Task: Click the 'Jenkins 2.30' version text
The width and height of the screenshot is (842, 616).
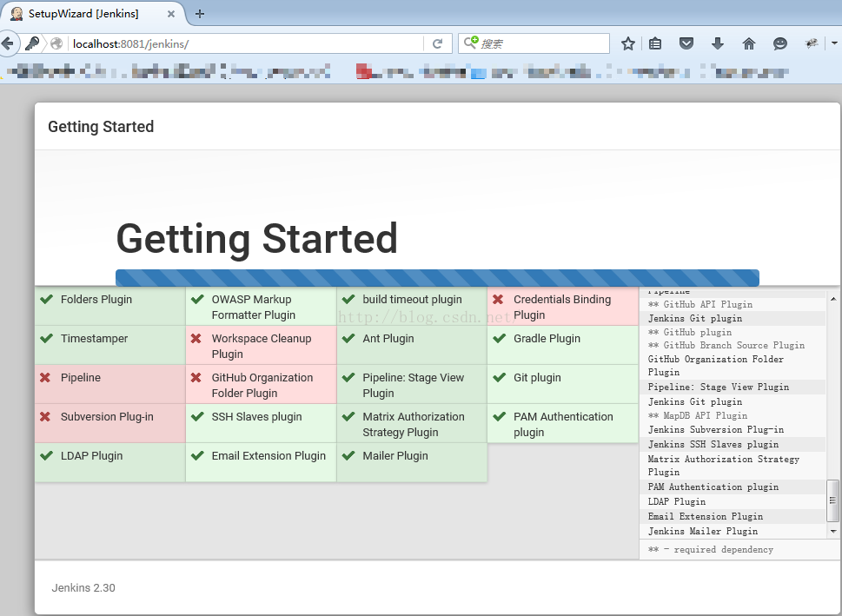Action: point(83,588)
